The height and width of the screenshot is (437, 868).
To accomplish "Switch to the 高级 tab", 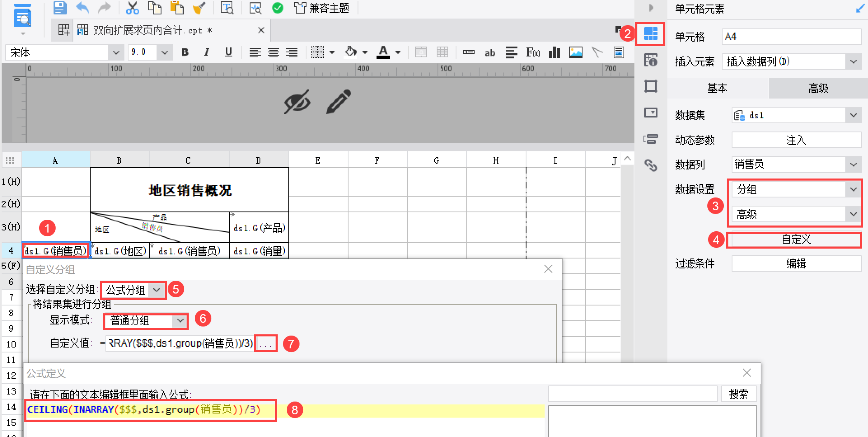I will (x=818, y=88).
